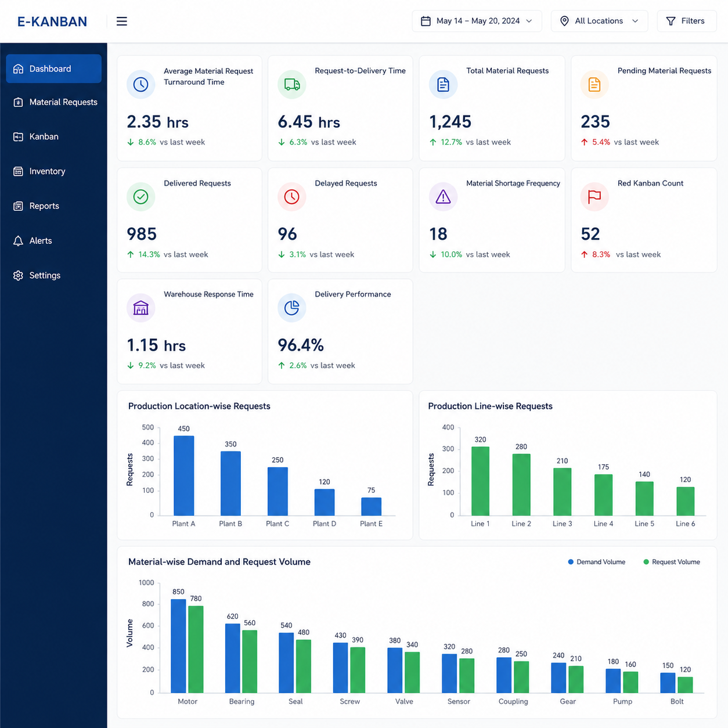
Task: Click the 6.45 hrs delivery time value
Action: coord(309,122)
